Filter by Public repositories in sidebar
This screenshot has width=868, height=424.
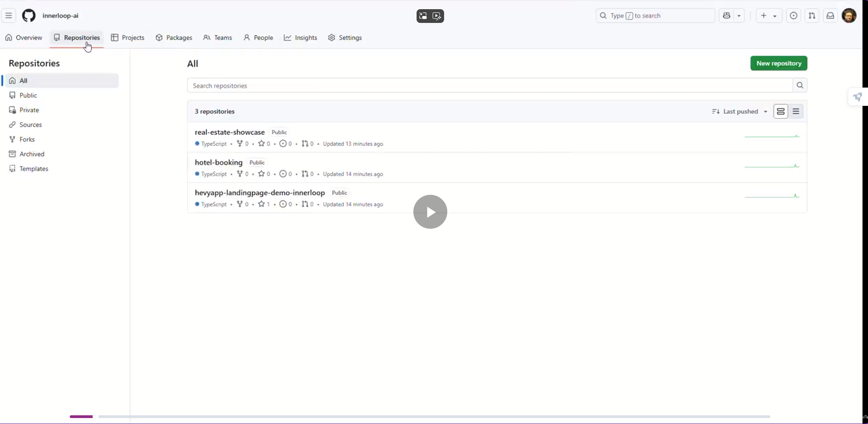click(x=61, y=95)
